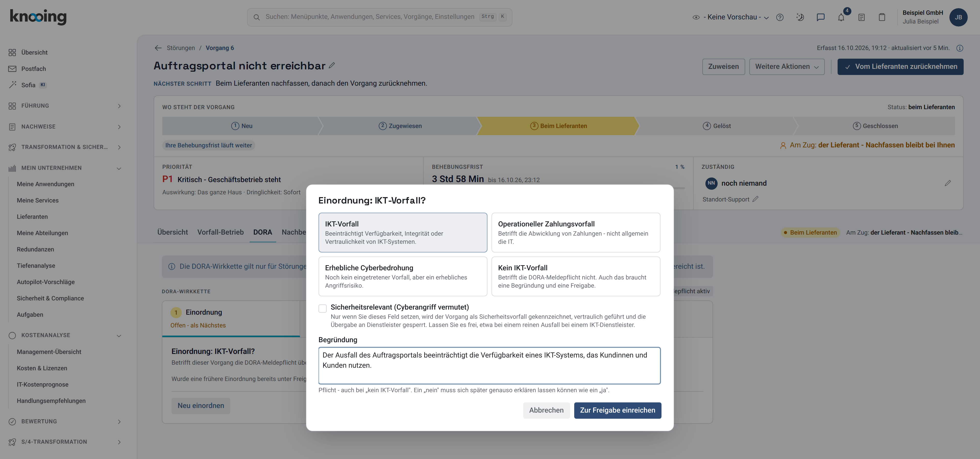The image size is (980, 459).
Task: Go to Übersicht in the sidebar
Action: point(34,53)
